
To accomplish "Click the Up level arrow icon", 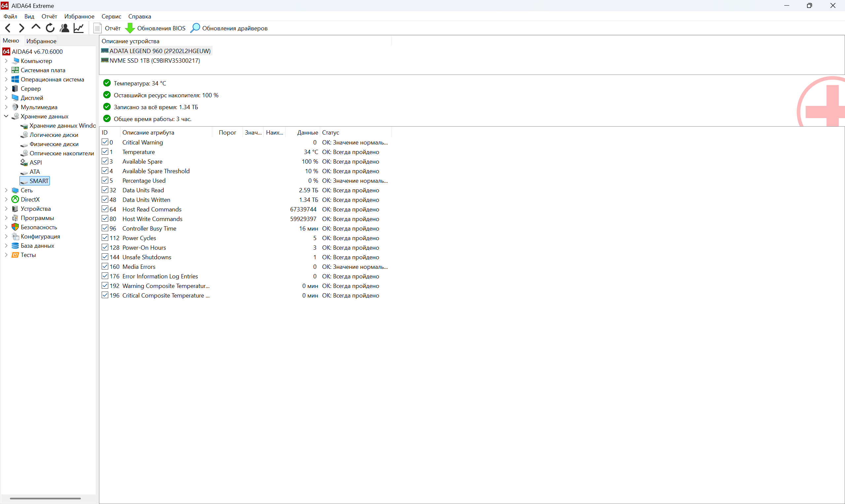I will coord(36,27).
